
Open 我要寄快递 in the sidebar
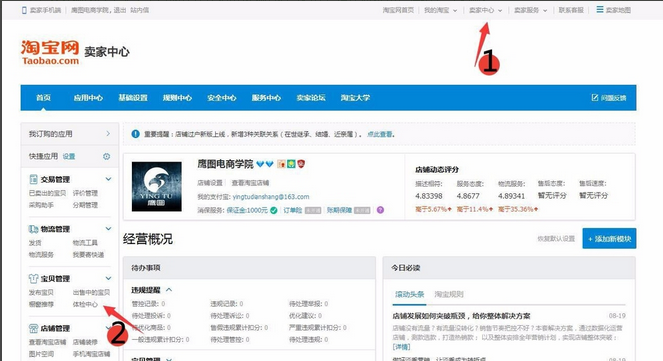pyautogui.click(x=88, y=254)
